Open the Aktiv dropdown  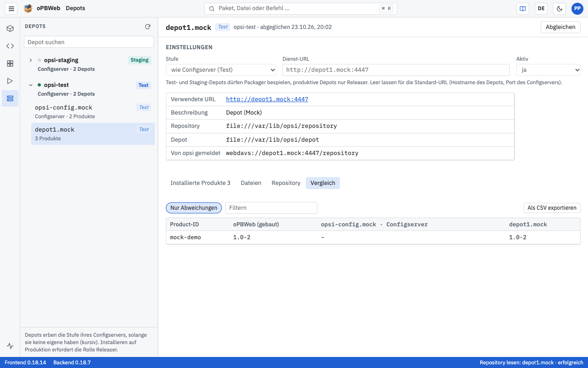pos(548,70)
